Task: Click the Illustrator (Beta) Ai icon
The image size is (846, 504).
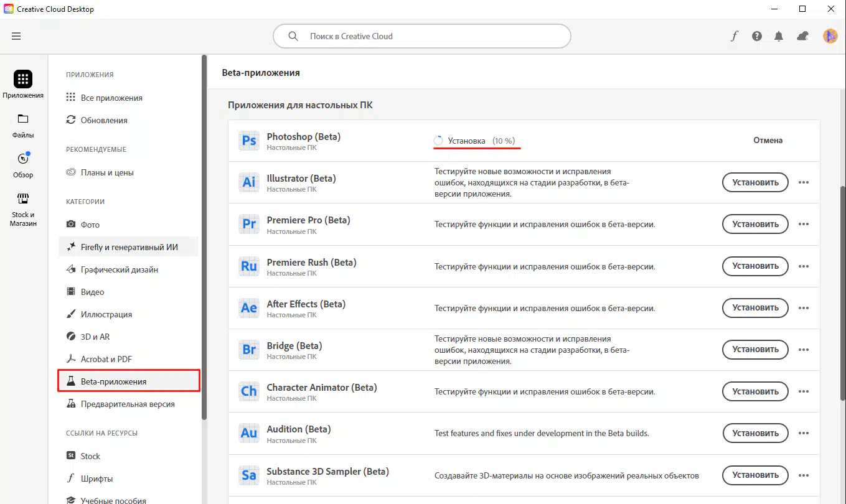Action: point(249,182)
